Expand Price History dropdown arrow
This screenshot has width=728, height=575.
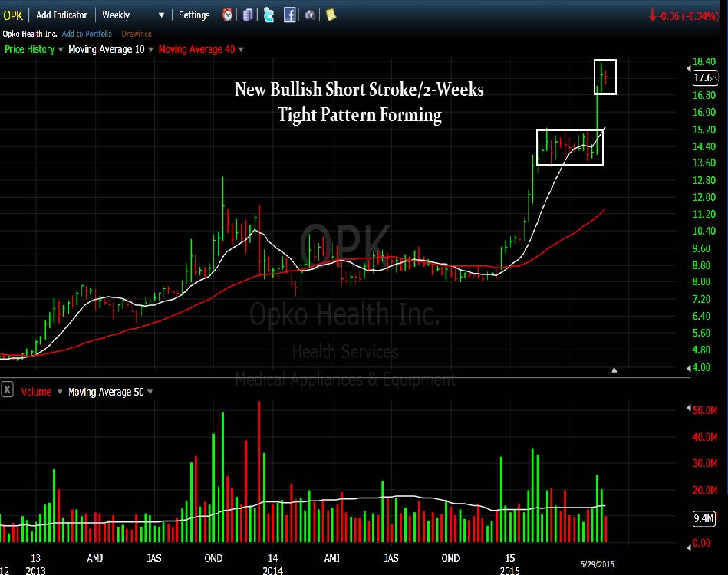point(61,50)
